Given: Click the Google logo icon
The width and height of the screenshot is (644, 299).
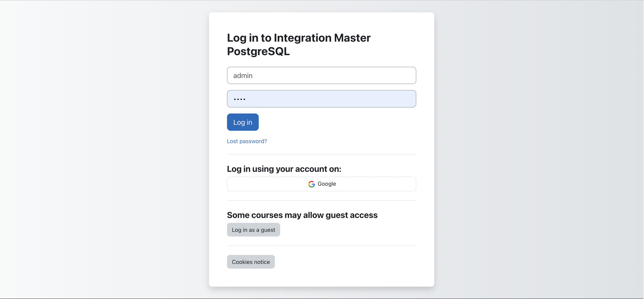Looking at the screenshot, I should 311,184.
